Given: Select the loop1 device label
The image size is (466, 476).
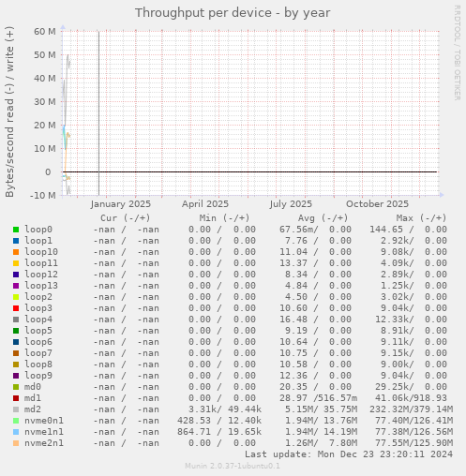Looking at the screenshot, I should tap(38, 241).
